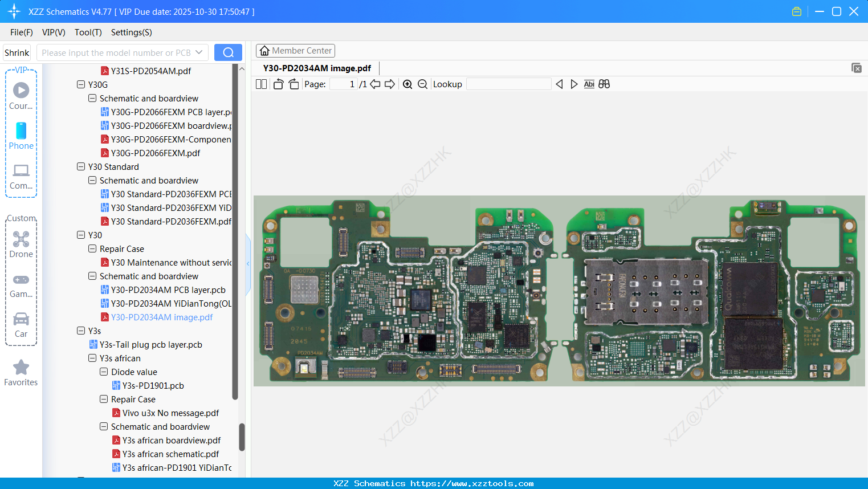Enable dual-page split view
This screenshot has height=489, width=868.
[x=261, y=84]
